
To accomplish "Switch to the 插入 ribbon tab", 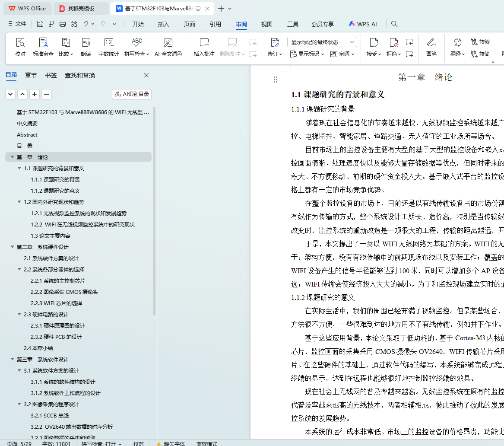I will coord(164,24).
